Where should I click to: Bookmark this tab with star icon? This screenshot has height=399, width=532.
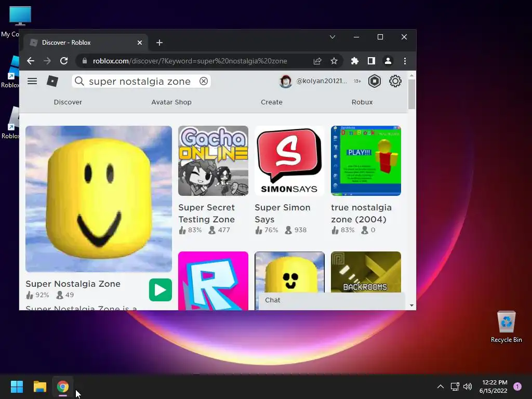[x=334, y=61]
